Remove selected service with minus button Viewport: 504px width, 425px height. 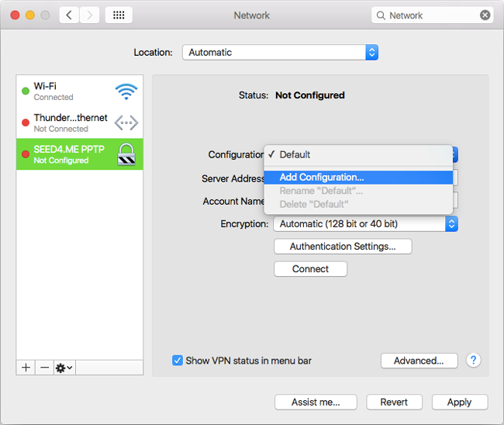[44, 368]
